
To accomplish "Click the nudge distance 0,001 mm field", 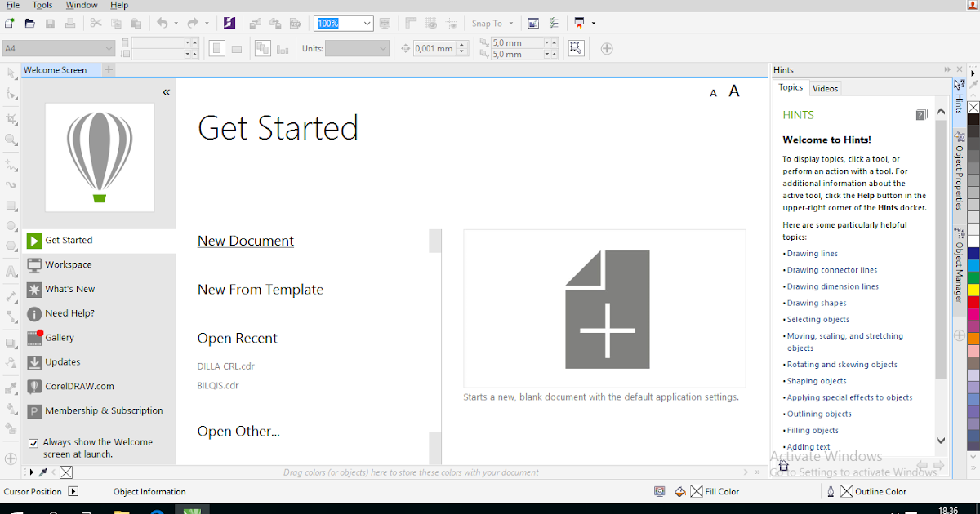I will point(433,48).
